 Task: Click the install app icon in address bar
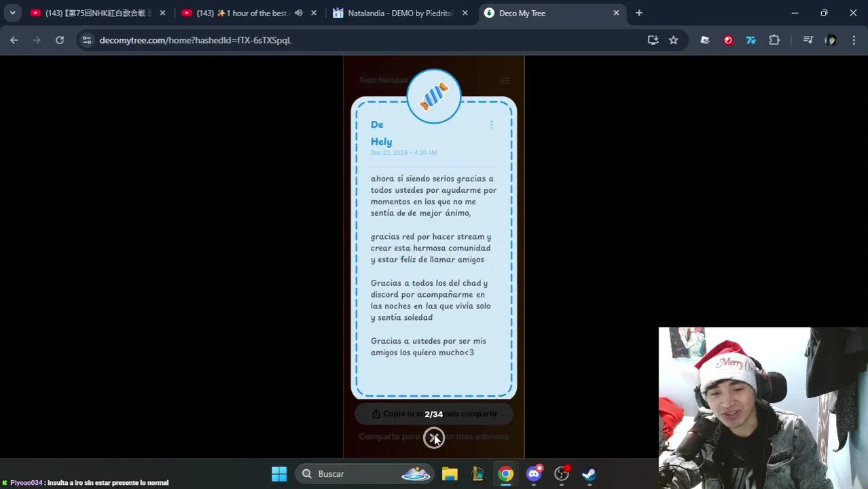[653, 40]
